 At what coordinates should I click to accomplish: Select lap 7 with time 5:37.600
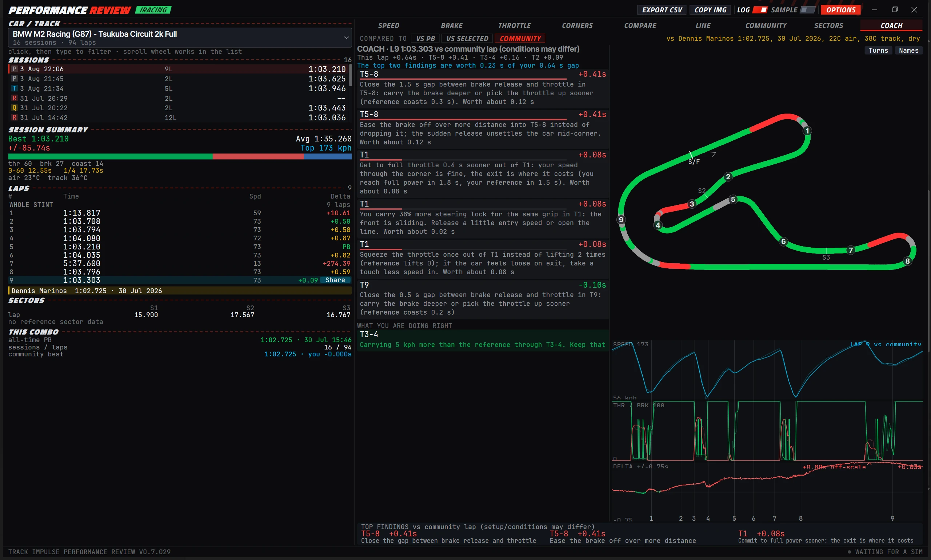180,263
